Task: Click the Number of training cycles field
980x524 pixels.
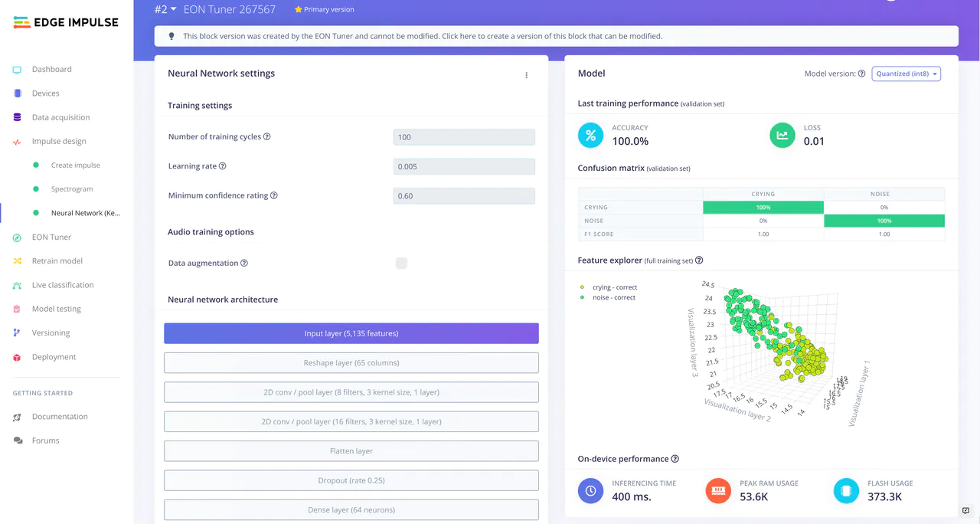Action: [x=464, y=137]
